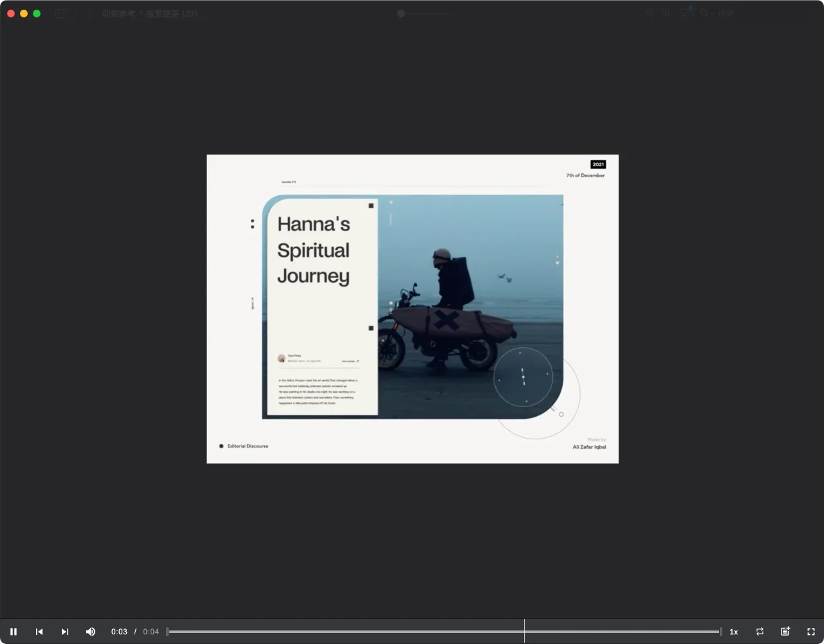The width and height of the screenshot is (824, 644).
Task: Select the 搜索结果 (37) breadcrumb
Action: [172, 14]
